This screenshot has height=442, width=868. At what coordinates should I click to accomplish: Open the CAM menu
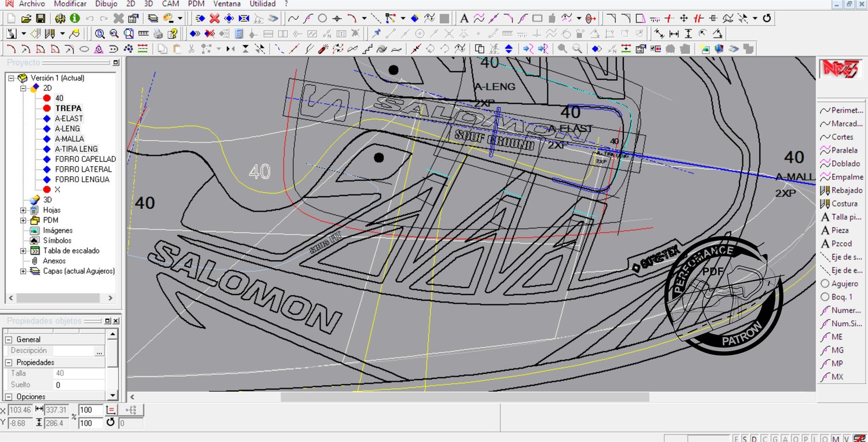(170, 4)
